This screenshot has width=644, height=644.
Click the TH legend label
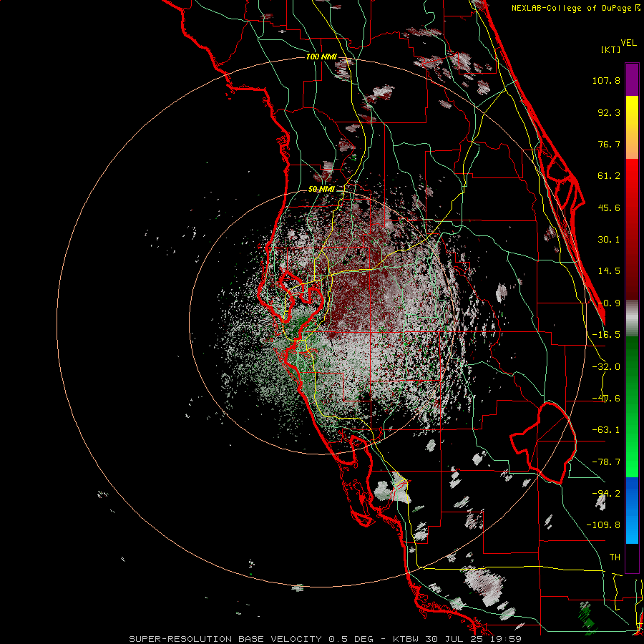click(x=615, y=557)
